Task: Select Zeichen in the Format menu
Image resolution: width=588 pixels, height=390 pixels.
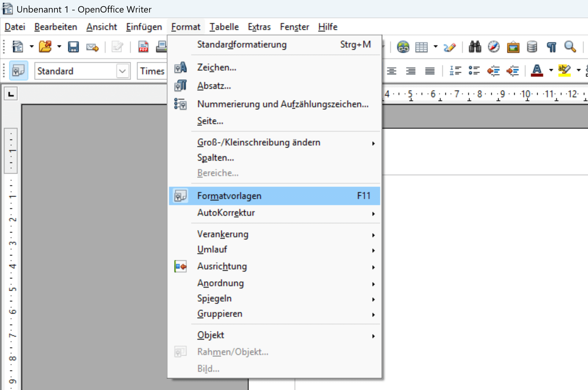Action: pos(216,67)
